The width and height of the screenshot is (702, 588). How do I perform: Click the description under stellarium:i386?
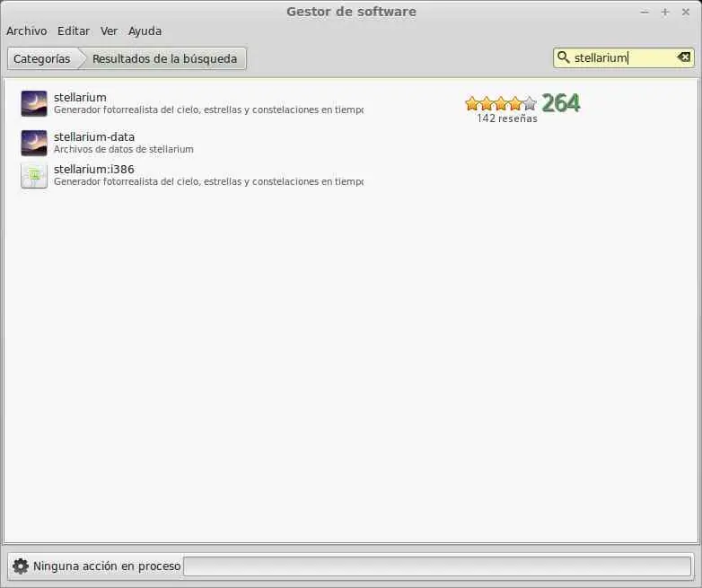click(208, 181)
